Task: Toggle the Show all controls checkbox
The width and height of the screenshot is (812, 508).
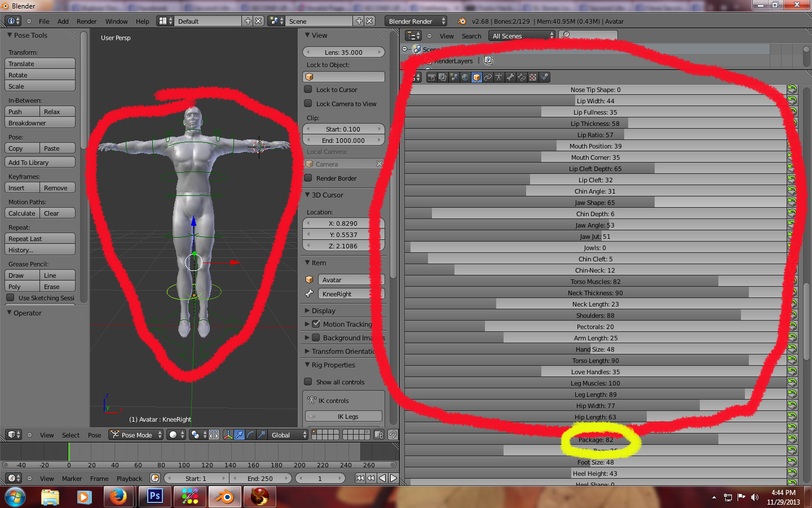Action: click(x=308, y=382)
